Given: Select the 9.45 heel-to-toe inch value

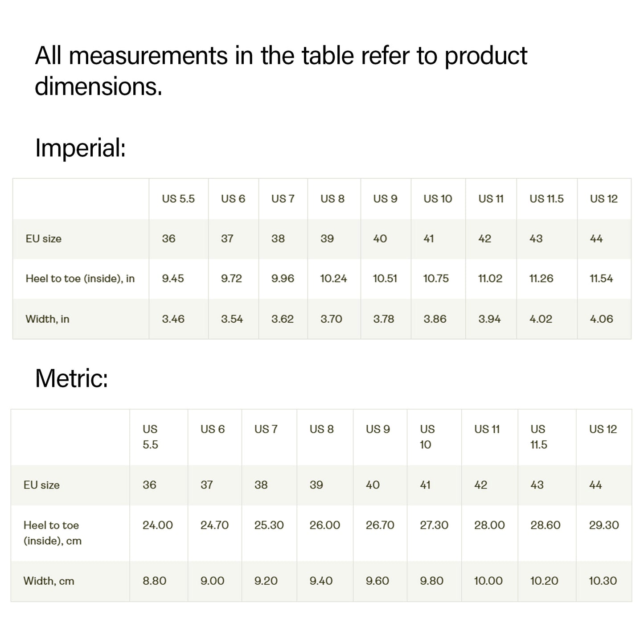Looking at the screenshot, I should (x=173, y=279).
